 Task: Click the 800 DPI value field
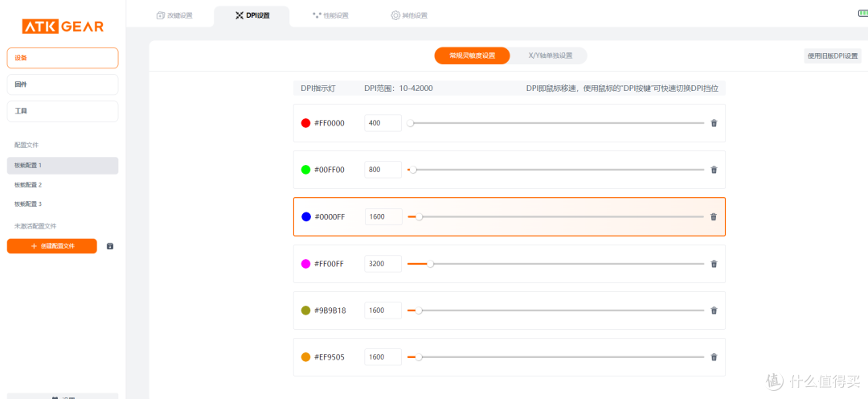[x=383, y=170]
